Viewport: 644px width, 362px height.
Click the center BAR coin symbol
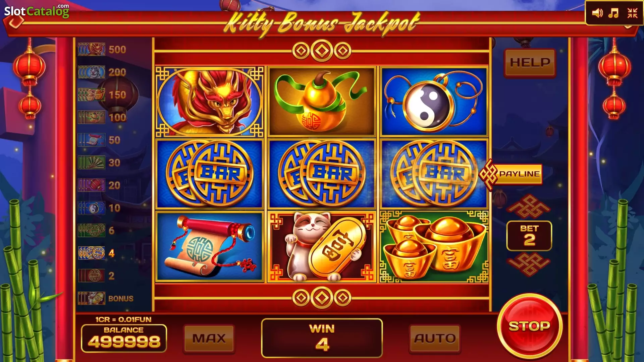pyautogui.click(x=322, y=174)
